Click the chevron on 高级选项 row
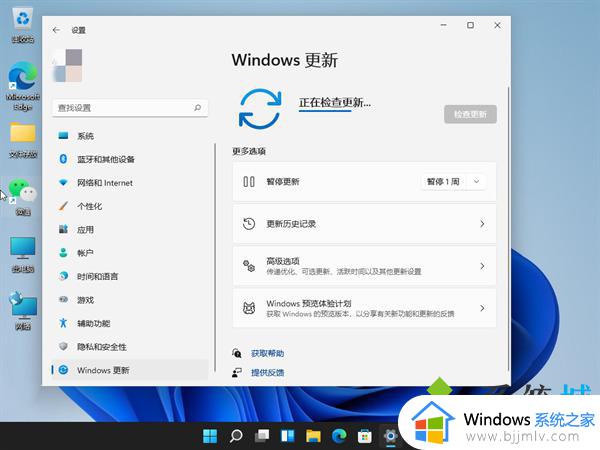Viewport: 600px width, 450px height. point(482,266)
